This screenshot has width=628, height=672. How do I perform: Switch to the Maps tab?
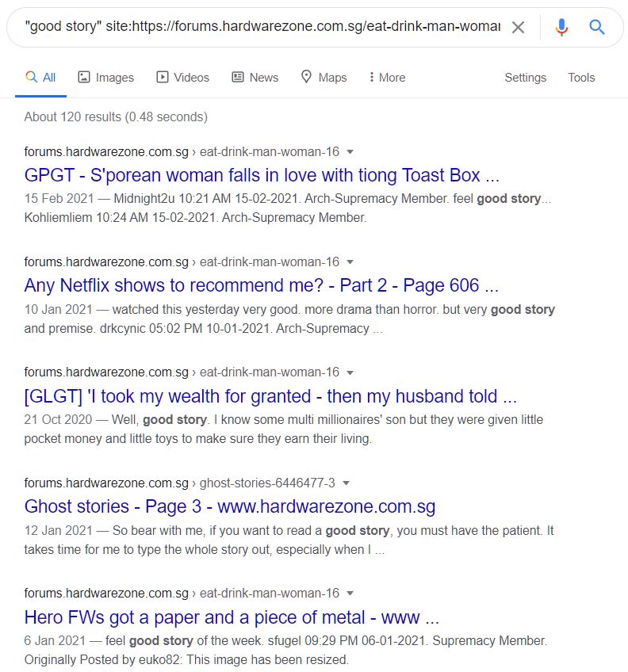[324, 78]
